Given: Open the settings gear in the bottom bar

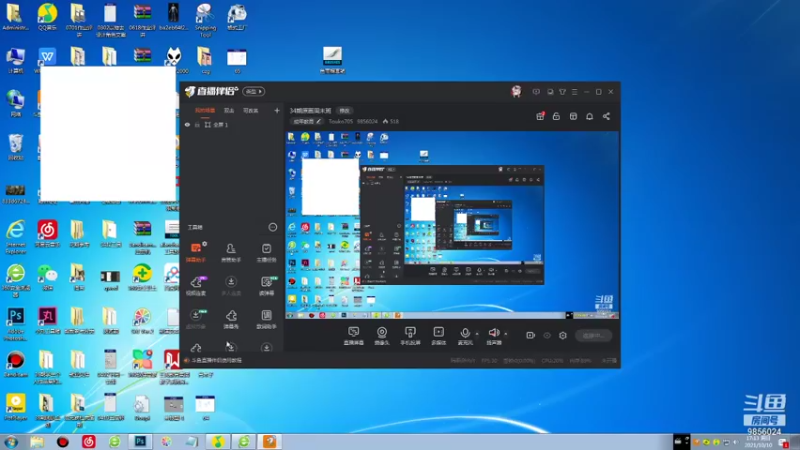Looking at the screenshot, I should tap(563, 335).
